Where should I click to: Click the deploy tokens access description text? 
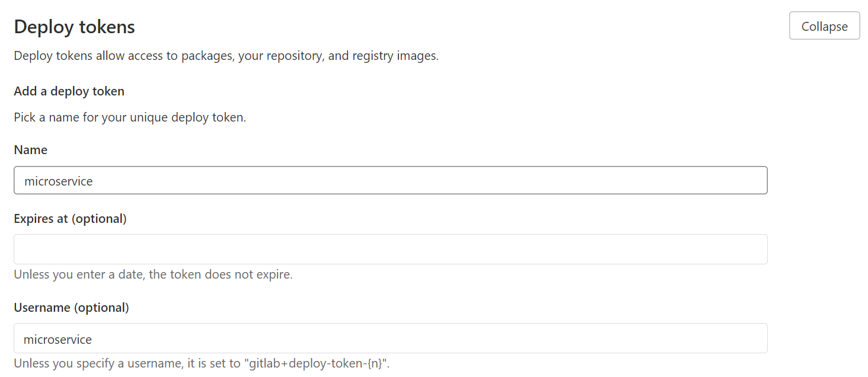click(x=226, y=56)
